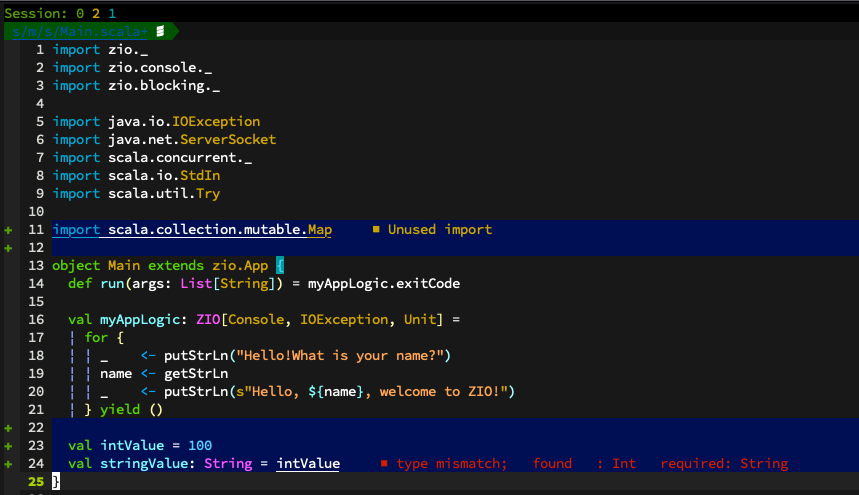Image resolution: width=859 pixels, height=495 pixels.
Task: Click 'IOException' in the line 5 import
Action: tap(216, 122)
